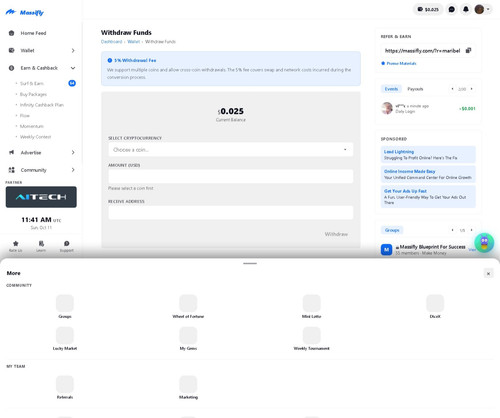The height and width of the screenshot is (418, 500).
Task: Open the Wheel of Fortune tile
Action: coord(188,306)
